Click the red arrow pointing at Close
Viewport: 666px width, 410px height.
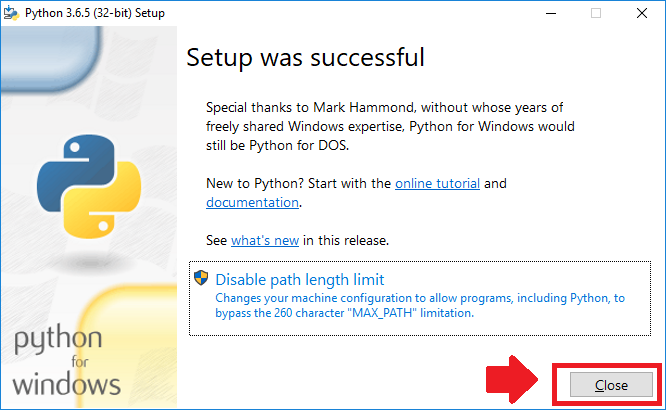[512, 379]
